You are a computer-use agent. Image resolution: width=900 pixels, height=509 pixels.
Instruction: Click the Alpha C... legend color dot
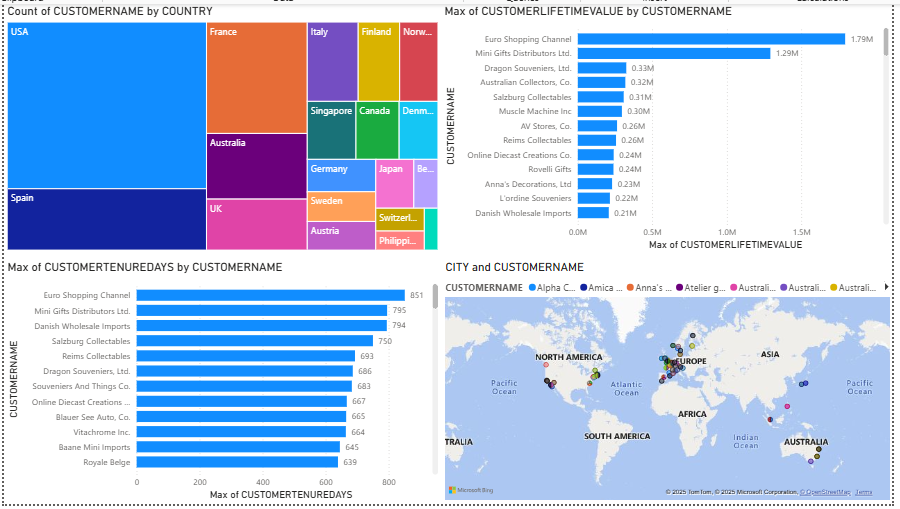click(x=532, y=288)
